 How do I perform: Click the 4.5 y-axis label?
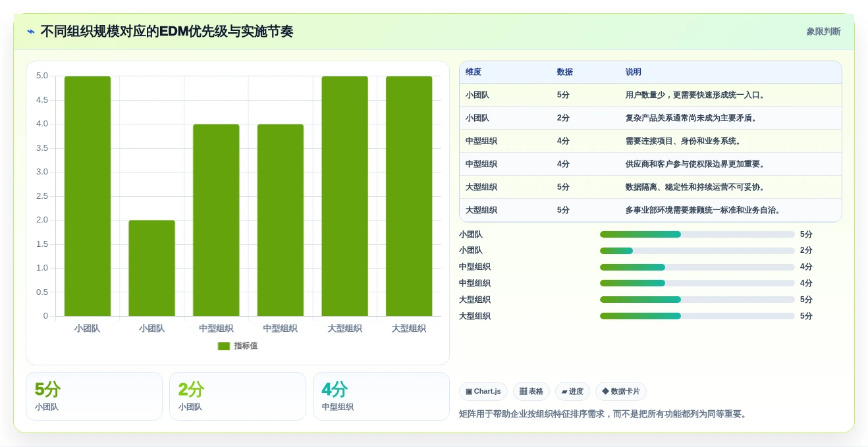[42, 100]
